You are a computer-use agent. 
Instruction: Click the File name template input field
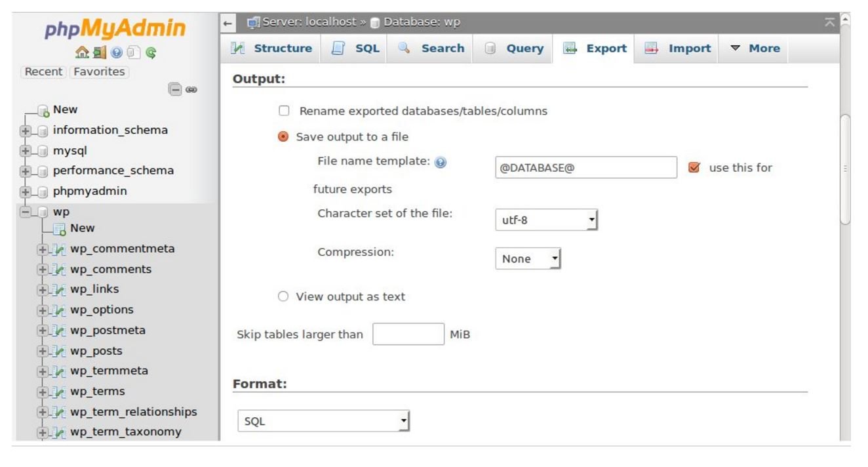point(586,167)
